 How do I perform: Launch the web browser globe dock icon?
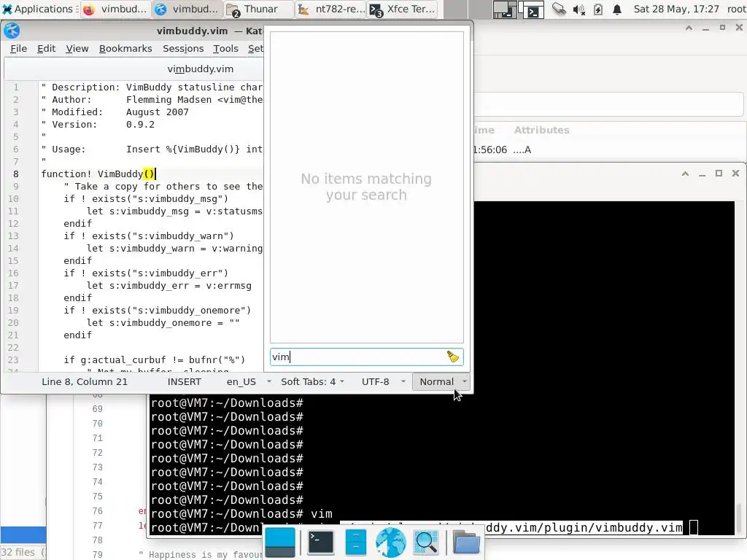tap(391, 542)
